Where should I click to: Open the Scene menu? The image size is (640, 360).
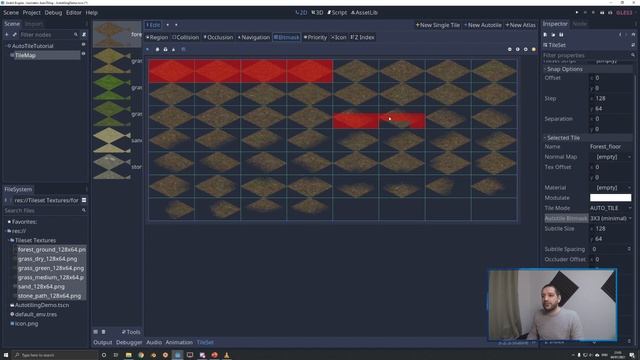11,13
